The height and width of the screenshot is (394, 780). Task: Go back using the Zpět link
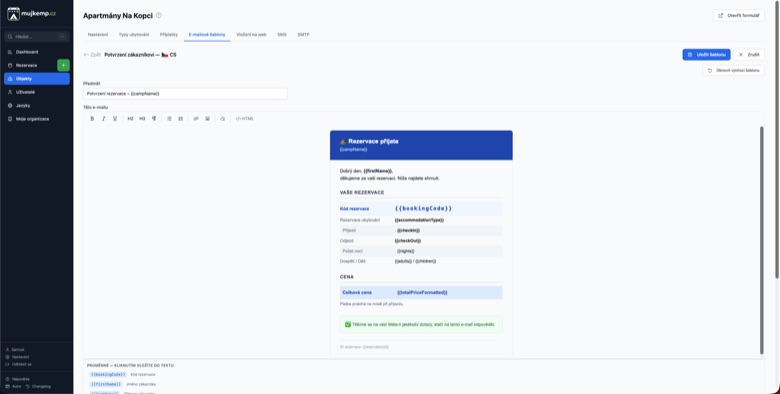pos(92,55)
